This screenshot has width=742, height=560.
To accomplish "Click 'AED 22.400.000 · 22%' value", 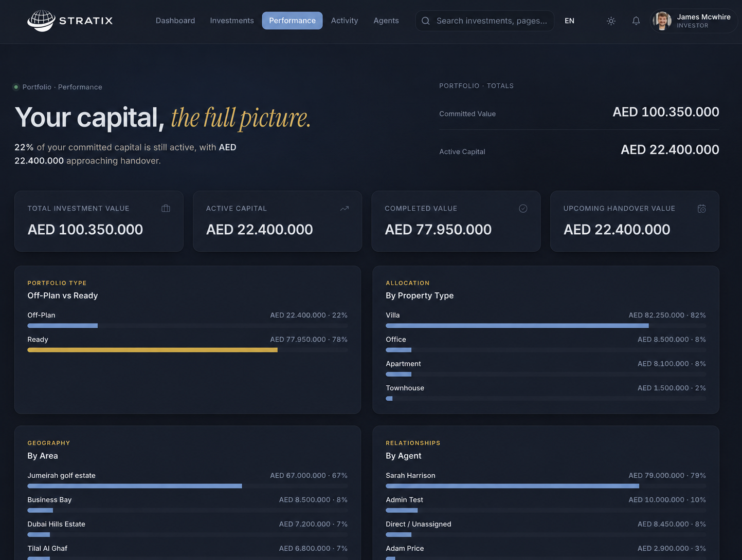I will (x=309, y=315).
